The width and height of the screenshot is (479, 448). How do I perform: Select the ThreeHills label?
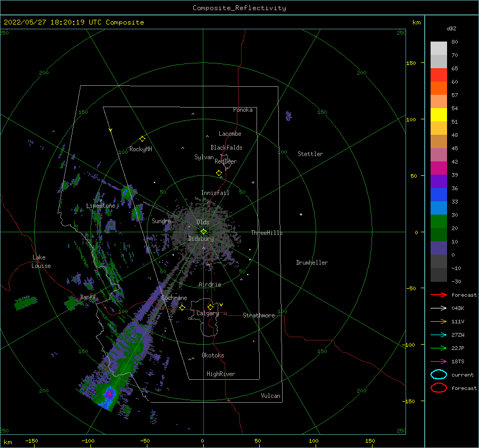pos(267,233)
